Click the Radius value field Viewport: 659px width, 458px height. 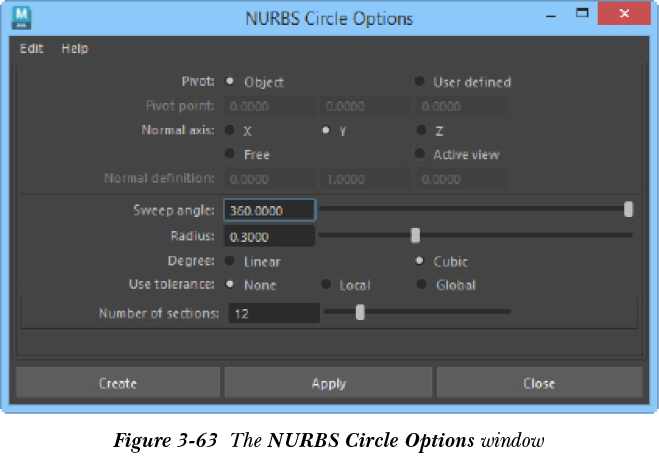pos(270,237)
